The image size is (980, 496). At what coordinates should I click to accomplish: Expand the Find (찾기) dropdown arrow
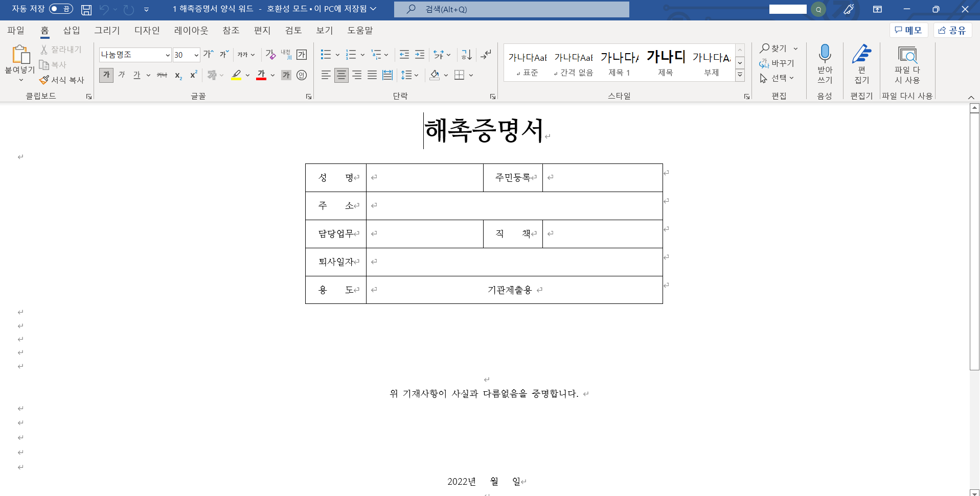(x=795, y=49)
